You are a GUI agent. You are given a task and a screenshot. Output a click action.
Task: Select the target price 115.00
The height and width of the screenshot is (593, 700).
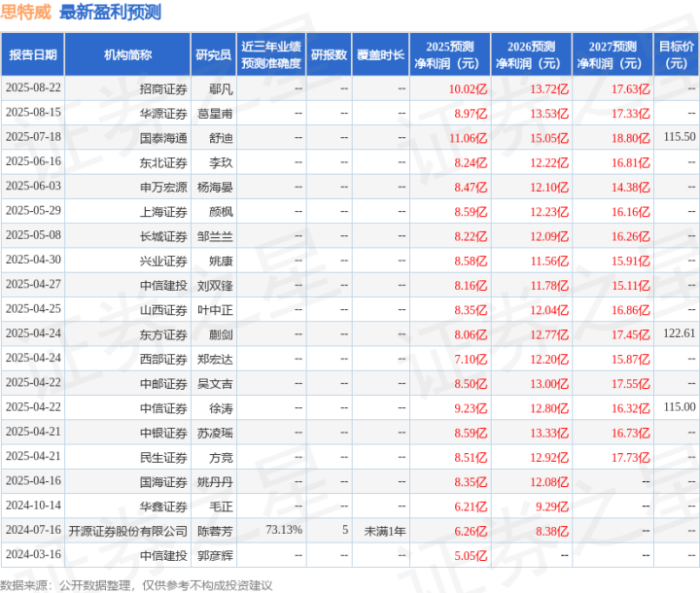click(680, 406)
